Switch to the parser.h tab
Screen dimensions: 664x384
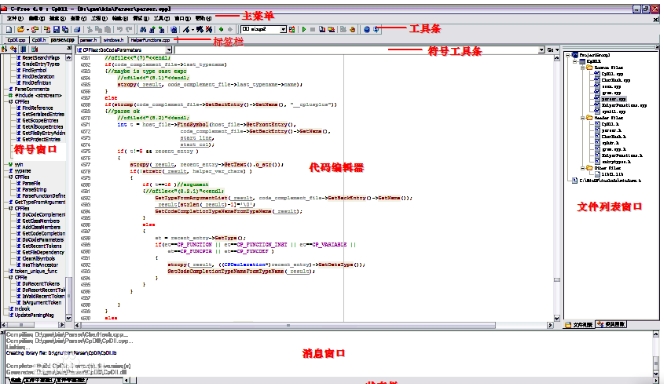coord(89,40)
